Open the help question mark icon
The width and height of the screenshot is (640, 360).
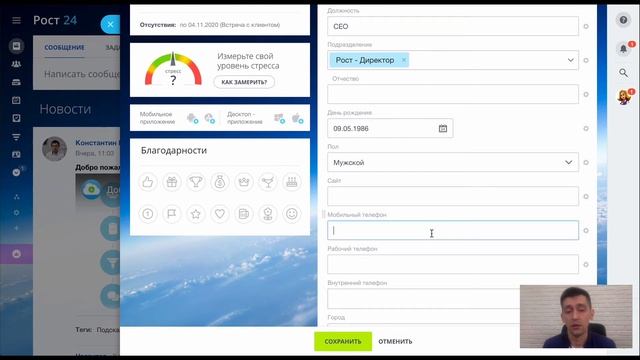[x=623, y=20]
